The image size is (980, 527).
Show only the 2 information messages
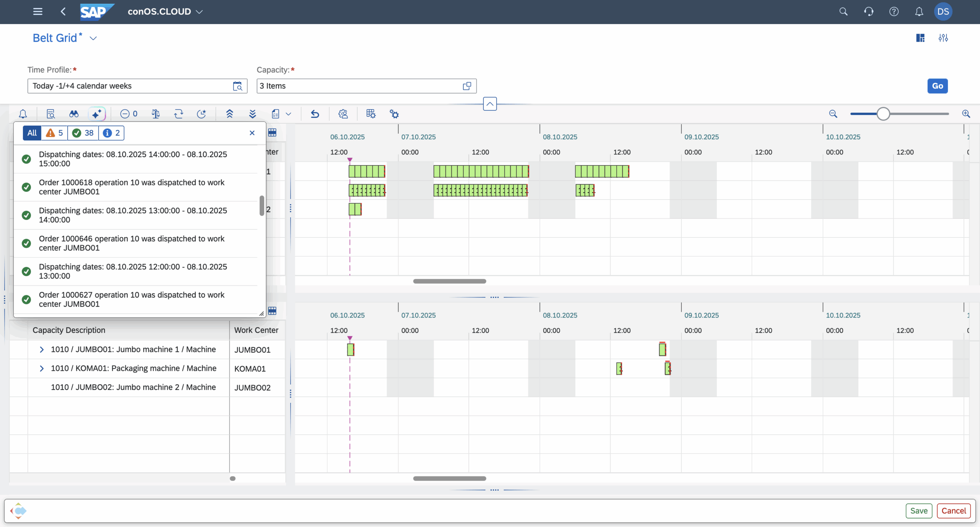point(111,133)
